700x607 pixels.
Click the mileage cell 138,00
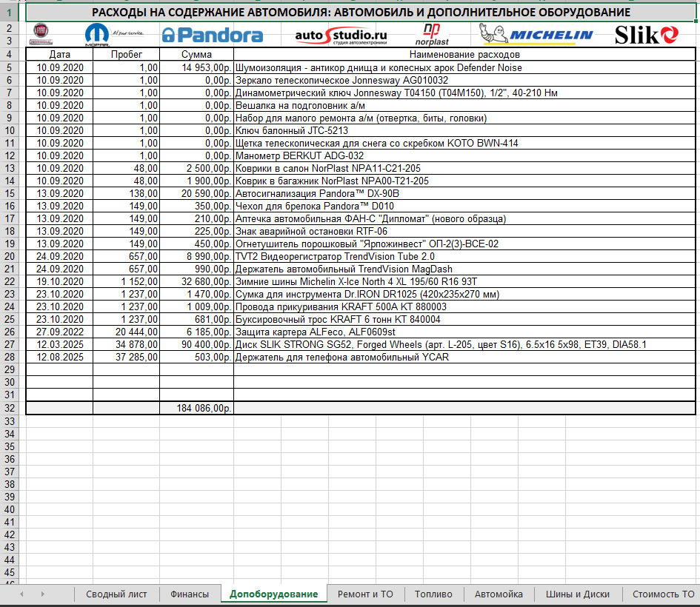(x=127, y=193)
